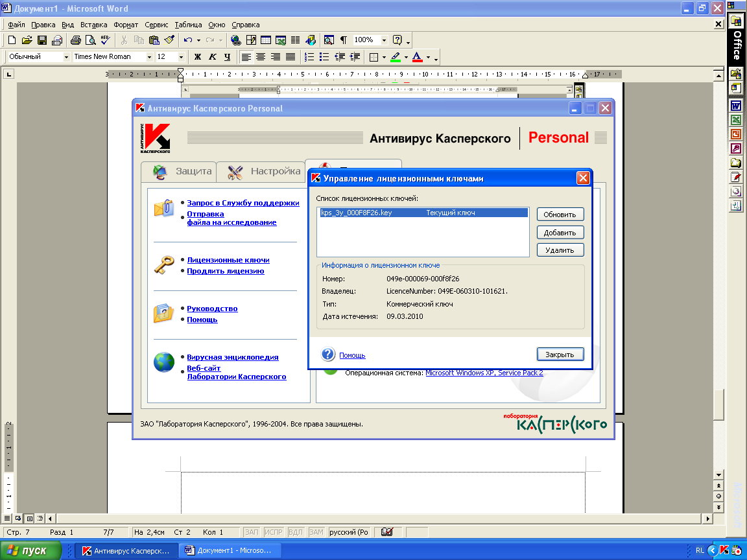This screenshot has width=747, height=560.
Task: Open the borders dropdown arrow
Action: pos(384,57)
